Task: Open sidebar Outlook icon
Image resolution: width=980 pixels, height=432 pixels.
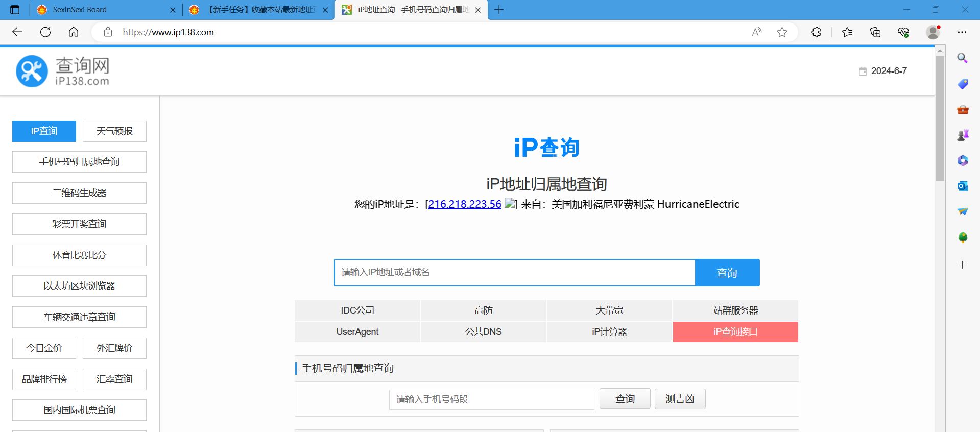Action: 963,186
